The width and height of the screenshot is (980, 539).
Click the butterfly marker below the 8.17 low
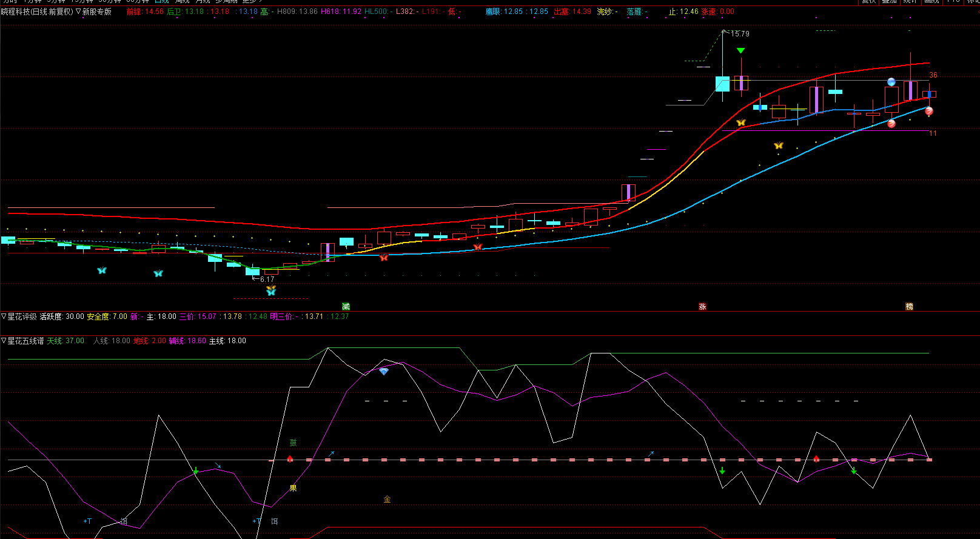[x=271, y=290]
